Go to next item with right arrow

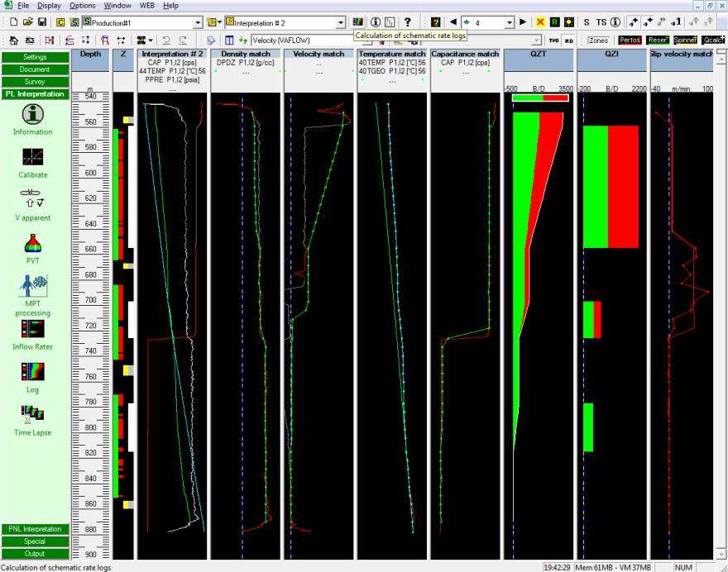[523, 21]
